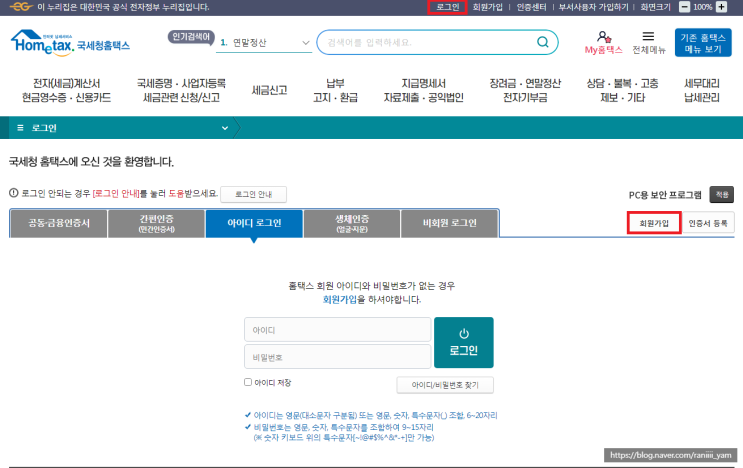
Task: Click 아이디/비밀번호 찾기 button
Action: pyautogui.click(x=445, y=385)
